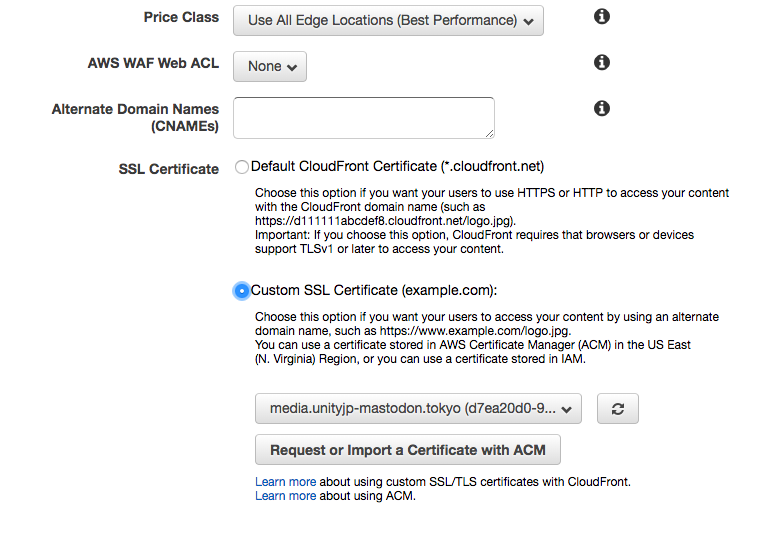Open Learn more about using ACM link

285,496
